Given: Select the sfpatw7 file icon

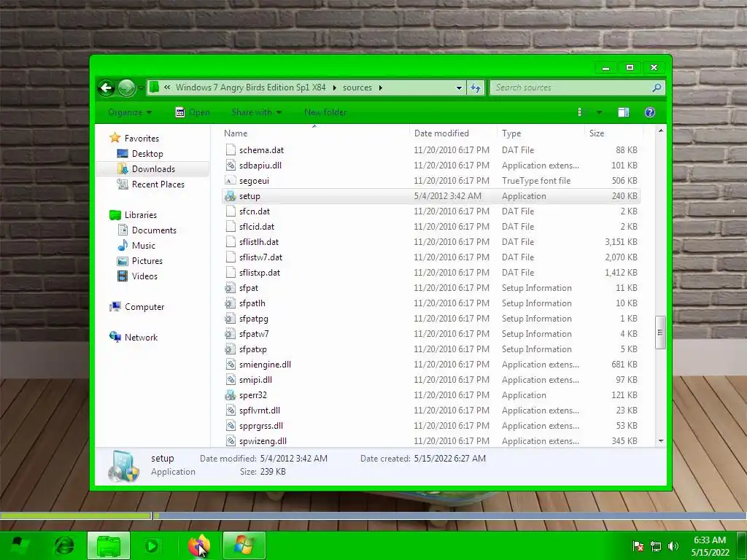Looking at the screenshot, I should coord(231,334).
